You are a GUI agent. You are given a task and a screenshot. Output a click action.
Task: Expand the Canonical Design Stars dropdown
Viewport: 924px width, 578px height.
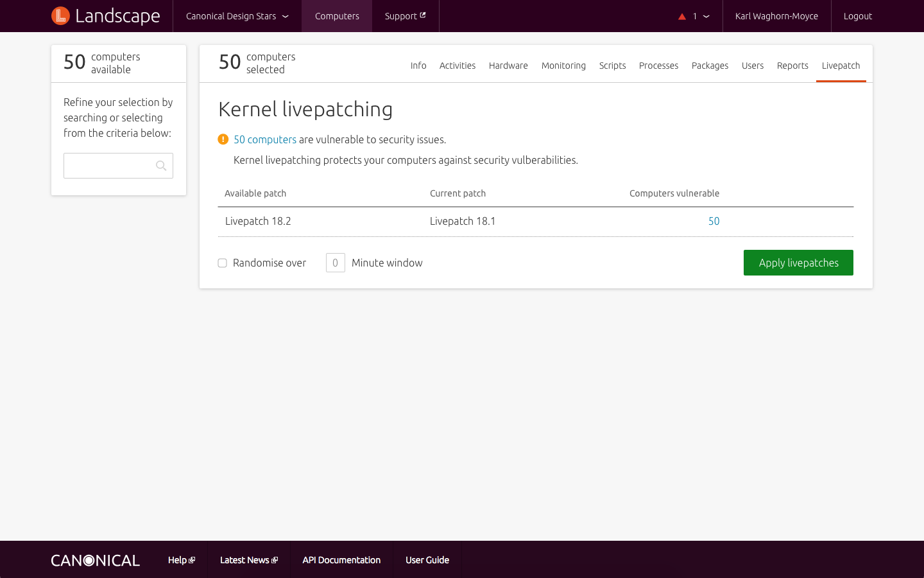(237, 16)
